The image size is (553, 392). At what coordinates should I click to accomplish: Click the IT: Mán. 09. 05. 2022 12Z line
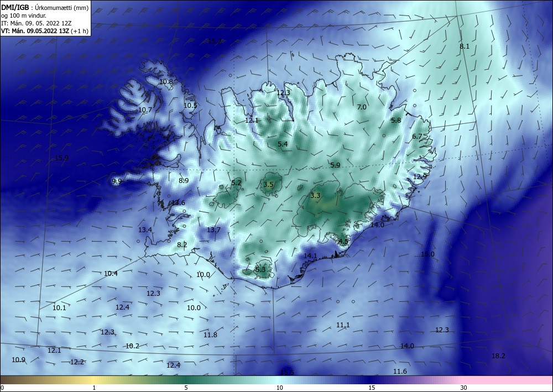pos(36,23)
